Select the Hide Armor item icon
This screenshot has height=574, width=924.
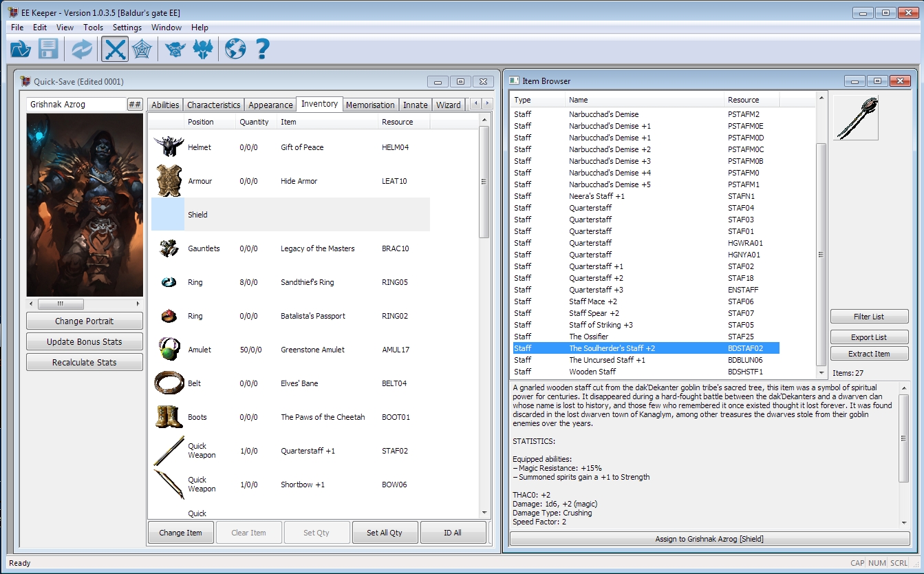(x=168, y=181)
